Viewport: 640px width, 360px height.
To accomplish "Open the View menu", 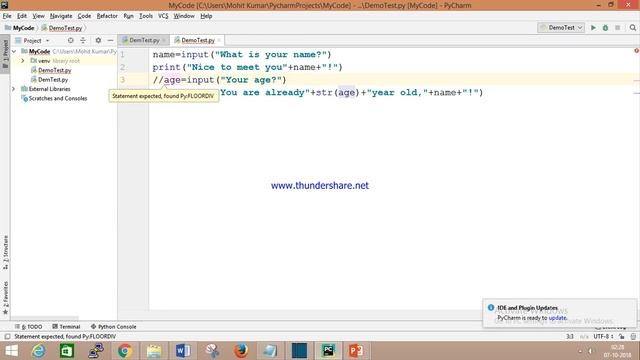I will [38, 16].
